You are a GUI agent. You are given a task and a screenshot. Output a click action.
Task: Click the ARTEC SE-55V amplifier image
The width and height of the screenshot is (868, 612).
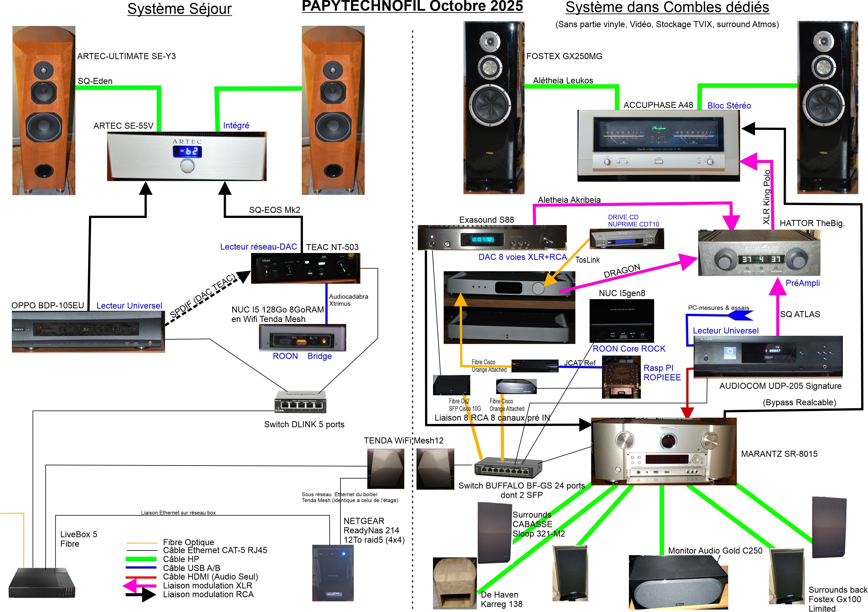pyautogui.click(x=187, y=156)
